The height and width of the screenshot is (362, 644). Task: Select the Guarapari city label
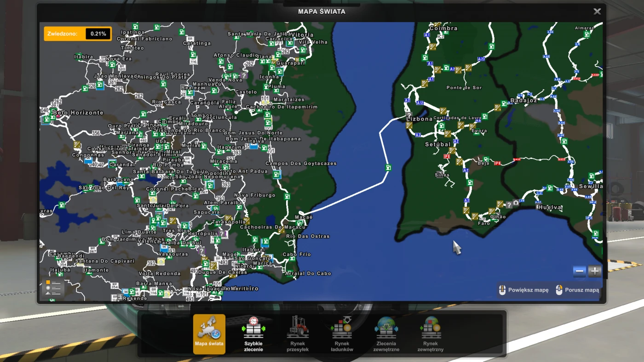(290, 63)
